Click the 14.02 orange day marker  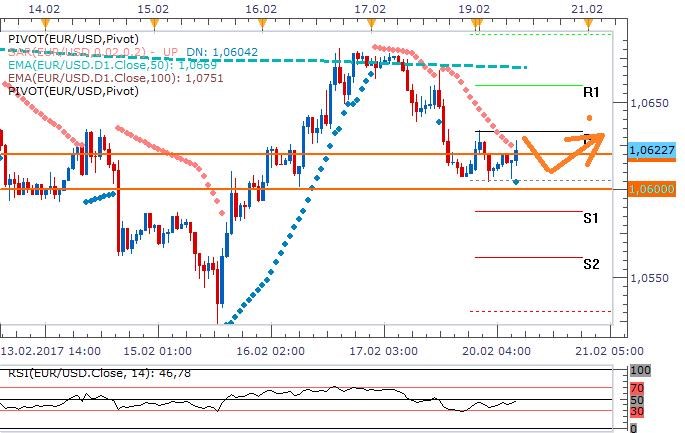pyautogui.click(x=42, y=21)
